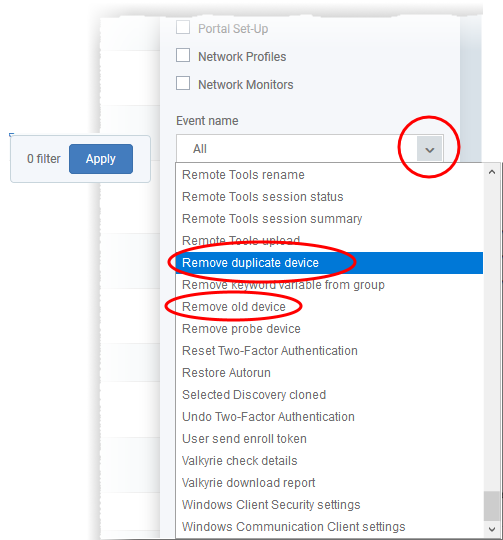
Task: Enable the Network Profiles checkbox
Action: pyautogui.click(x=183, y=55)
